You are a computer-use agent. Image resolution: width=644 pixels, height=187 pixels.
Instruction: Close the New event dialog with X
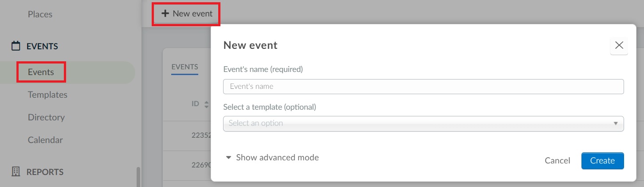(x=619, y=45)
